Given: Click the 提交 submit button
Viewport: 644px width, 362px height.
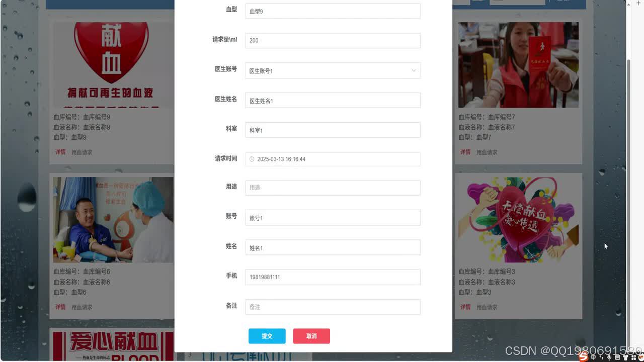Looking at the screenshot, I should coord(267,336).
